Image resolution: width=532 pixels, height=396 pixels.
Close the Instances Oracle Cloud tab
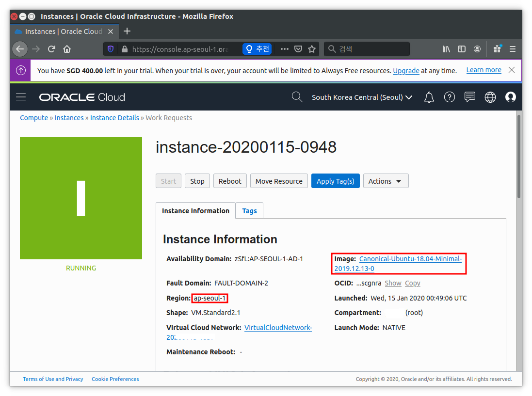pos(111,32)
